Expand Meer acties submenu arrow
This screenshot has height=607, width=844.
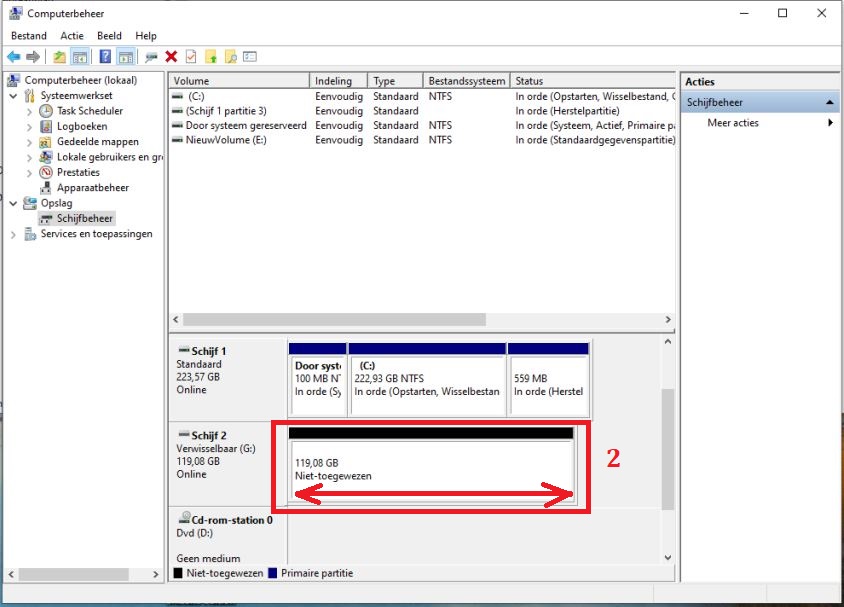pyautogui.click(x=830, y=123)
